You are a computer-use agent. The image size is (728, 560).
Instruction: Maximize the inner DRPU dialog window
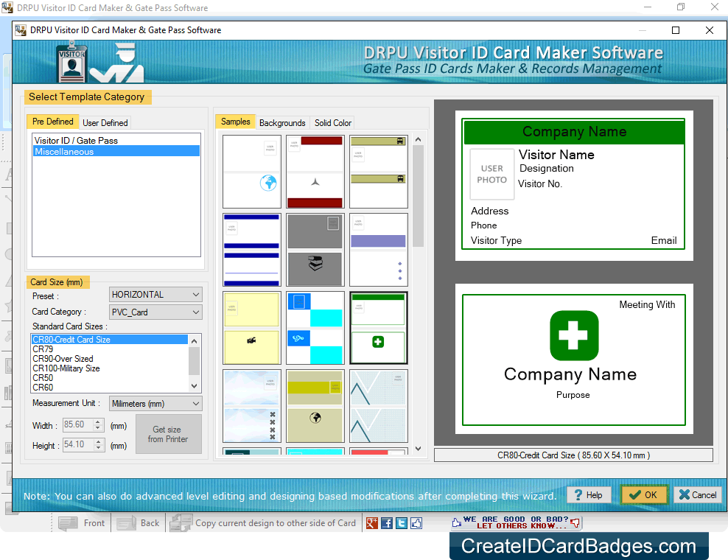click(676, 30)
